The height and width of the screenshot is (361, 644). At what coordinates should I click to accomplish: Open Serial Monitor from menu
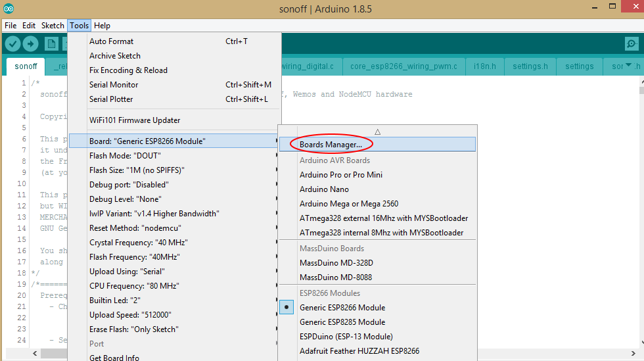[175, 84]
